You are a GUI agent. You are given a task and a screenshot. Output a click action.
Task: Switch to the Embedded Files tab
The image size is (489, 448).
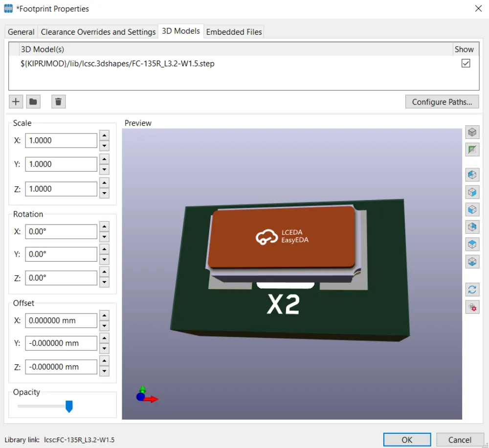(234, 31)
